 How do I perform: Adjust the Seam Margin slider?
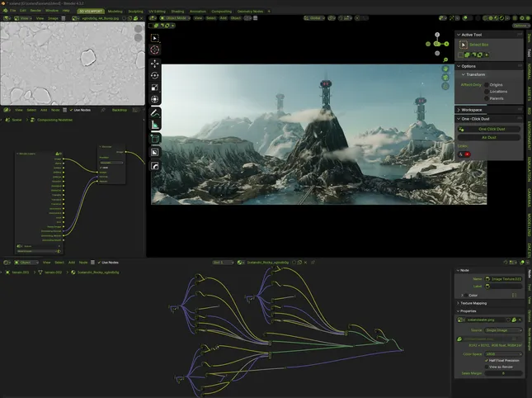coord(503,373)
